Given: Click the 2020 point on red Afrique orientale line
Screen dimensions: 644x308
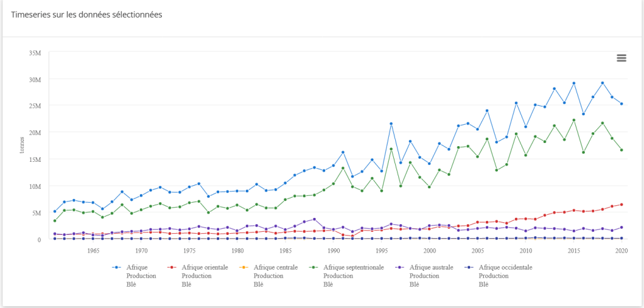Looking at the screenshot, I should [621, 205].
